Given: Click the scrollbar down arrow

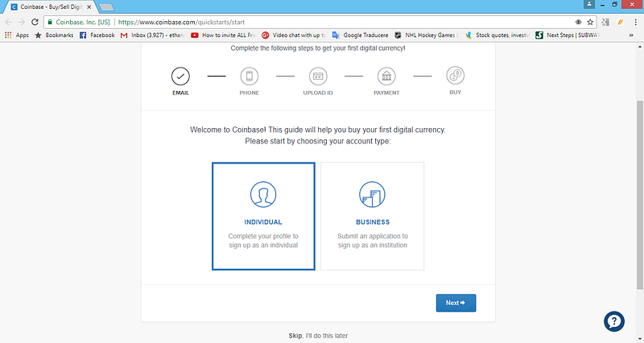Looking at the screenshot, I should tap(639, 339).
